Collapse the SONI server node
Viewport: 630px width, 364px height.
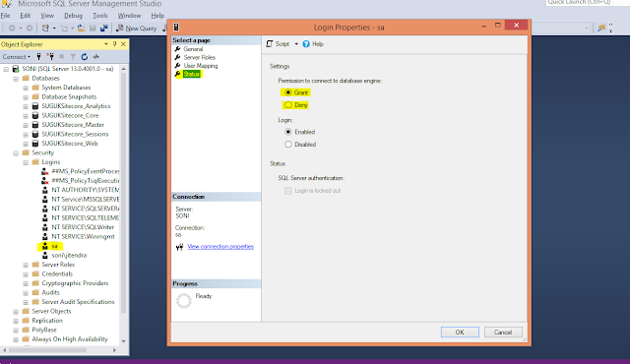click(6, 69)
